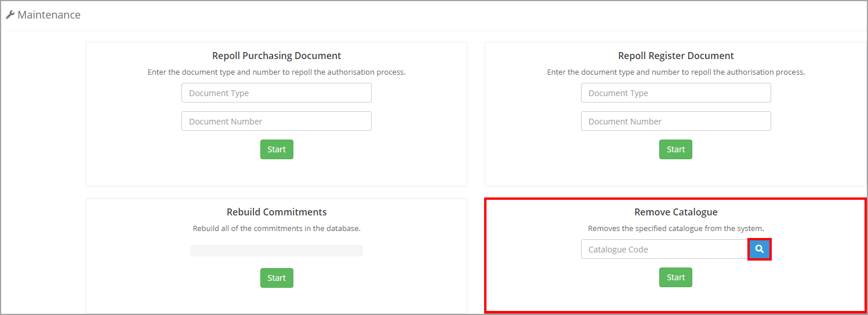
Task: Focus Document Type field in Repoll Purchasing Document
Action: pos(276,93)
